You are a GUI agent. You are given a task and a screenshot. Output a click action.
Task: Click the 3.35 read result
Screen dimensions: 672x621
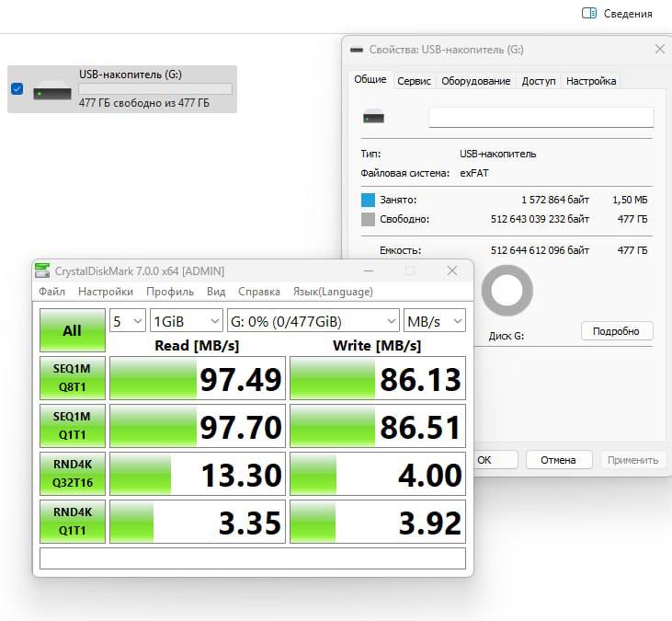[198, 522]
